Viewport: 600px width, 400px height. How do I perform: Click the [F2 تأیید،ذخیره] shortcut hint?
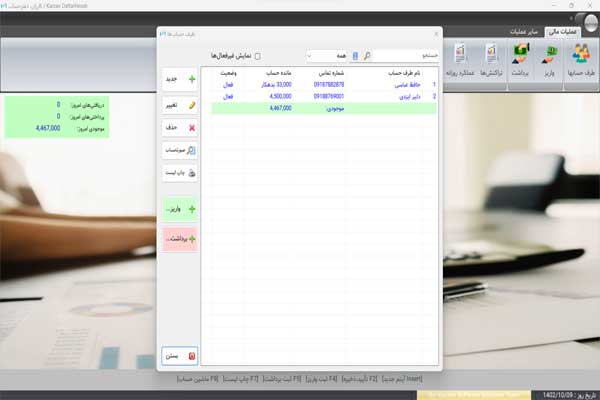(x=360, y=379)
